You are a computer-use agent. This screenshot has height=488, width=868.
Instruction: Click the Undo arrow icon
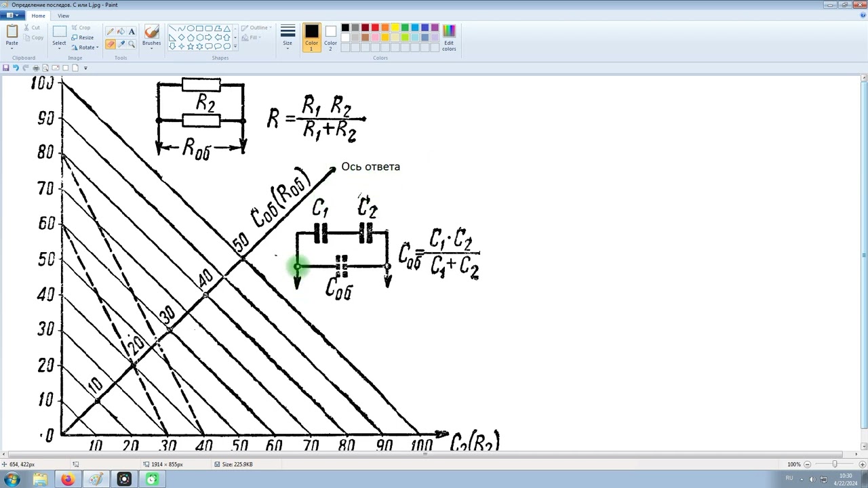pos(16,68)
